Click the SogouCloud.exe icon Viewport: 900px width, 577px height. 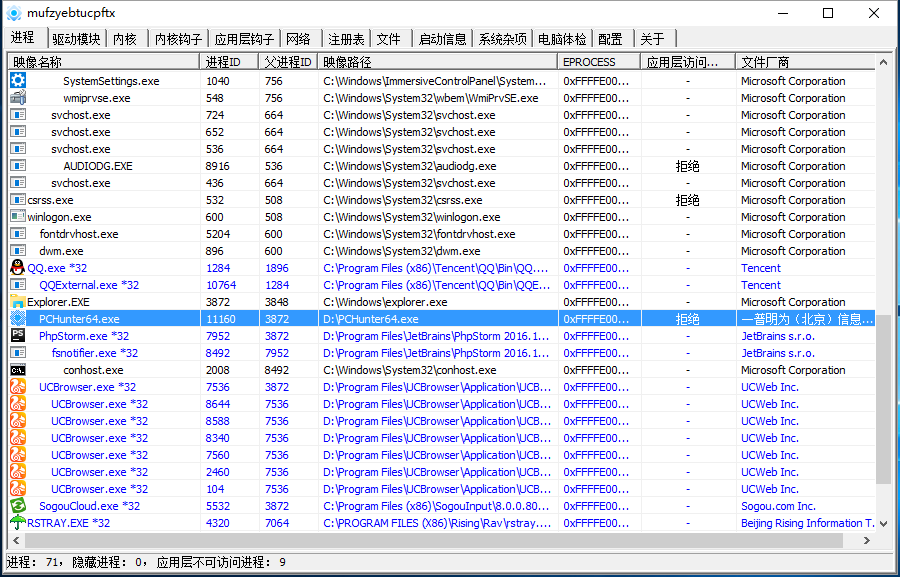click(18, 506)
